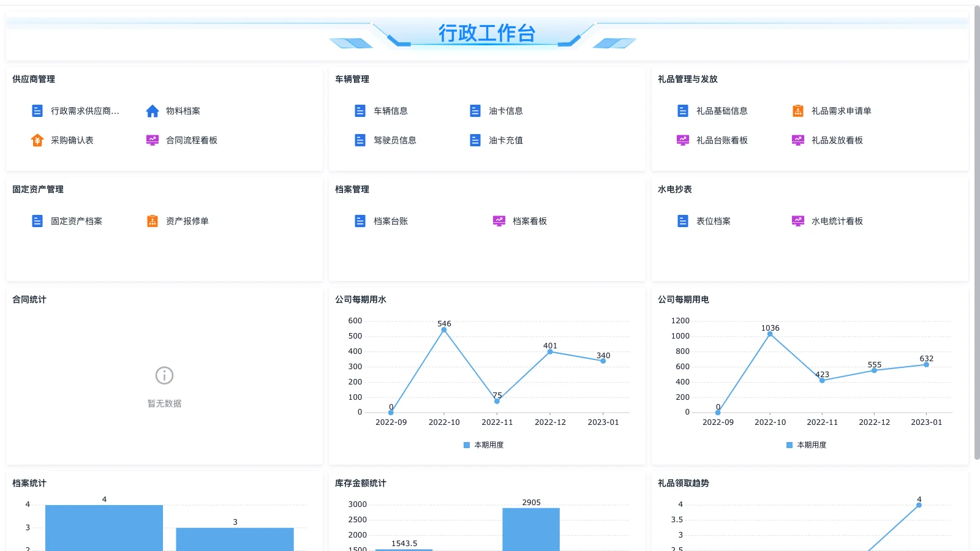Toggle 本期用度 legend in 公司每期用水 chart
Viewport: 980px width, 551px height.
484,445
